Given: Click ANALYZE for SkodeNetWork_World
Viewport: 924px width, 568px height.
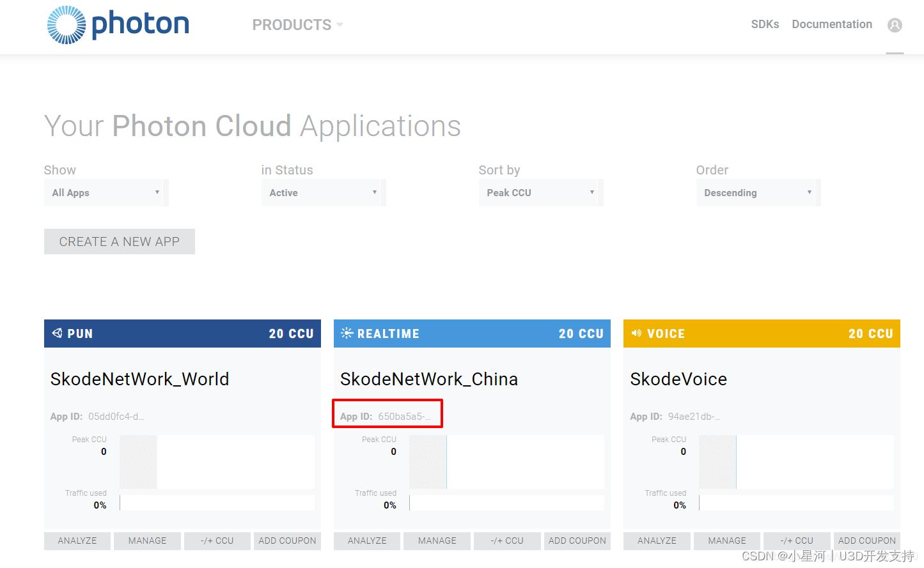Looking at the screenshot, I should tap(77, 541).
